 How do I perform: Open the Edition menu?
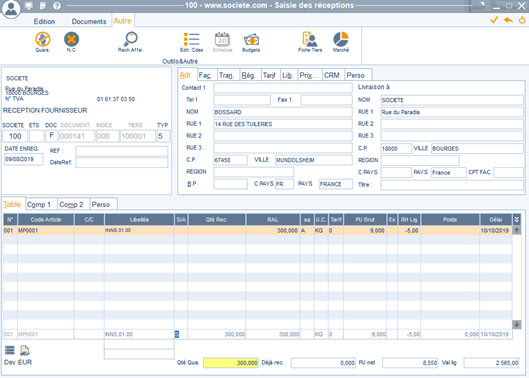click(44, 21)
